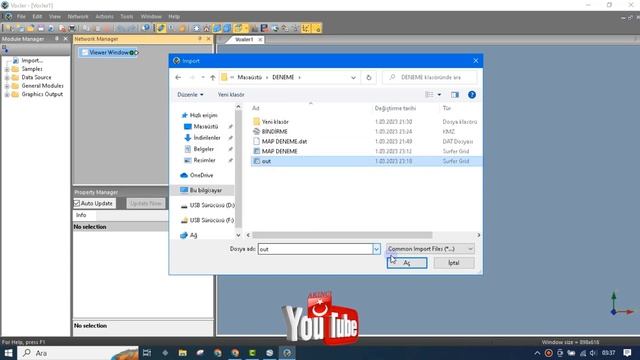The height and width of the screenshot is (360, 640).
Task: Expand the Samples tree node
Action: point(7,69)
